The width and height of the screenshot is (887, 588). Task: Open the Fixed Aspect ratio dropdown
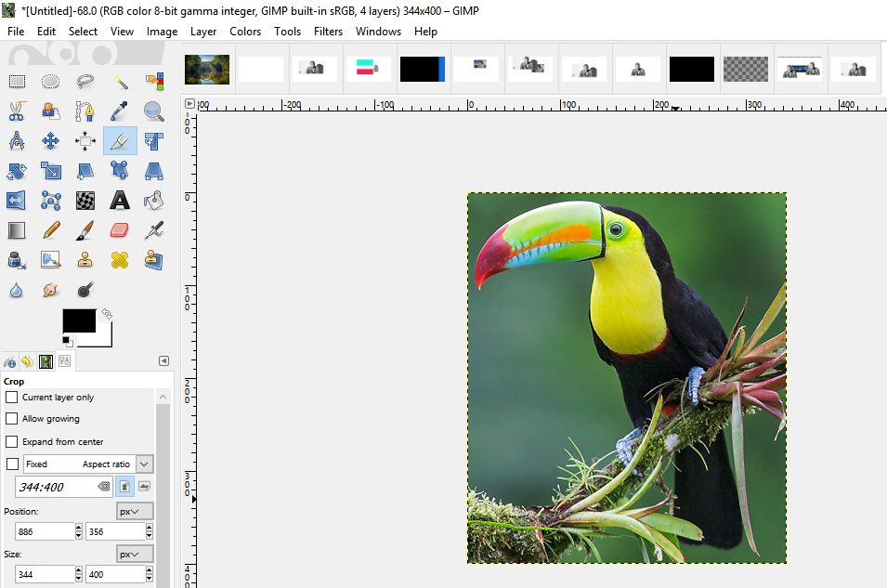pyautogui.click(x=144, y=464)
